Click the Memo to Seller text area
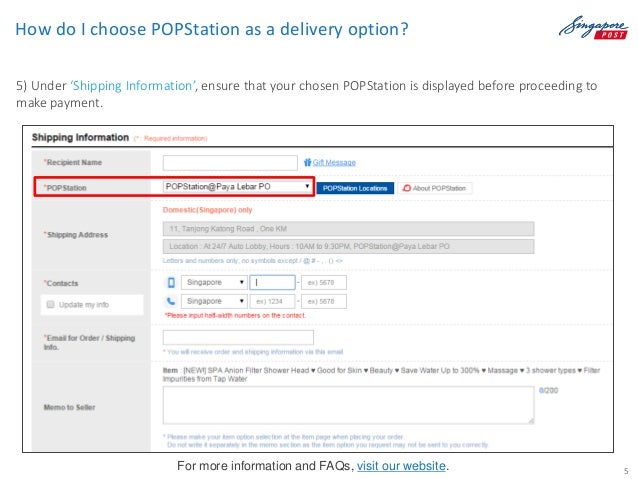Screen dimensions: 638x479 click(x=348, y=405)
